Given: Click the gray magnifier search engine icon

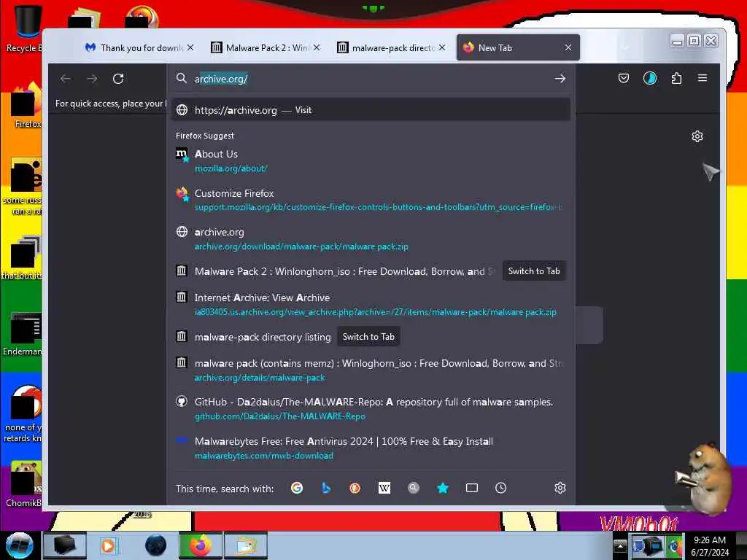Looking at the screenshot, I should pos(414,488).
